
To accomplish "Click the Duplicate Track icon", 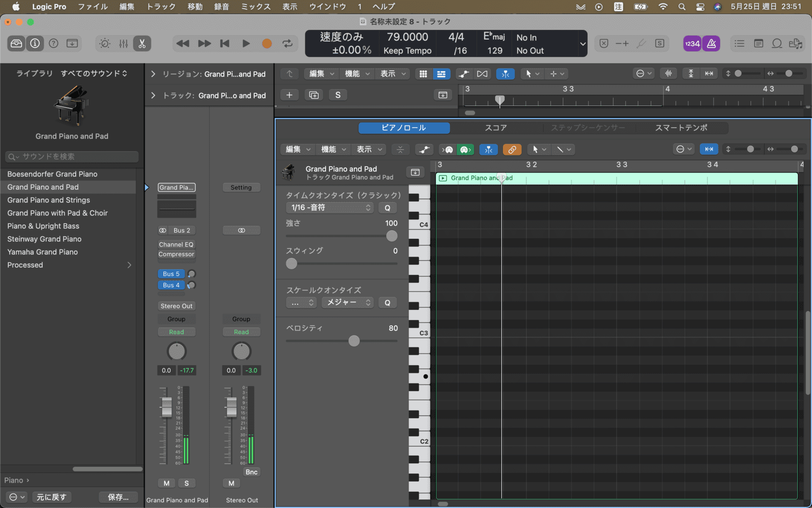I will (314, 95).
